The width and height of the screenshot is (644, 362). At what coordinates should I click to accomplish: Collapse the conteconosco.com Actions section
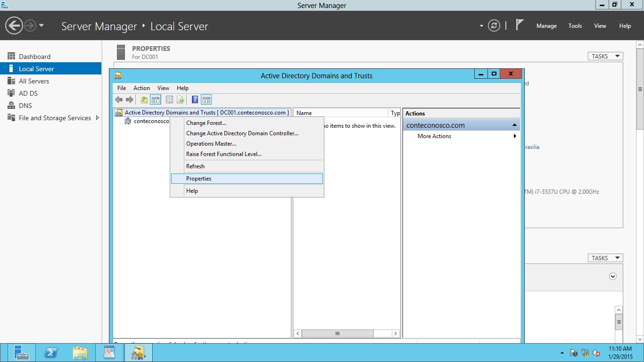click(x=515, y=125)
